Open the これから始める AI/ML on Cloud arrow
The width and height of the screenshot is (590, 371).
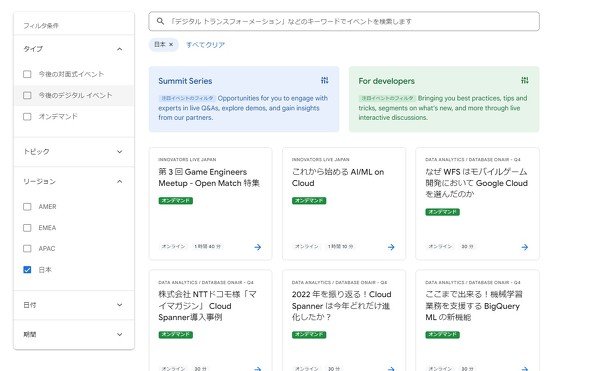click(391, 247)
